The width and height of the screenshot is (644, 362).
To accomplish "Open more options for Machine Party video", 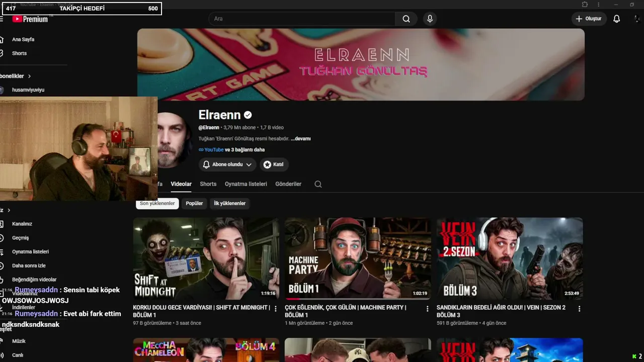I will click(428, 309).
